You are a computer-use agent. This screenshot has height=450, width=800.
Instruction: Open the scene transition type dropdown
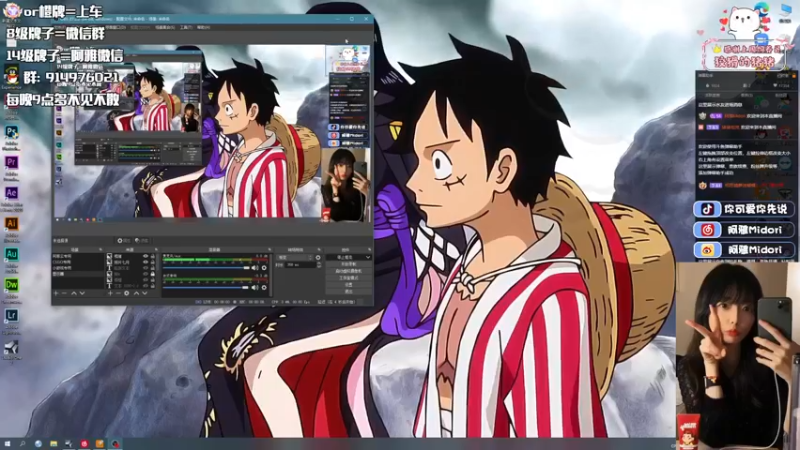point(294,257)
